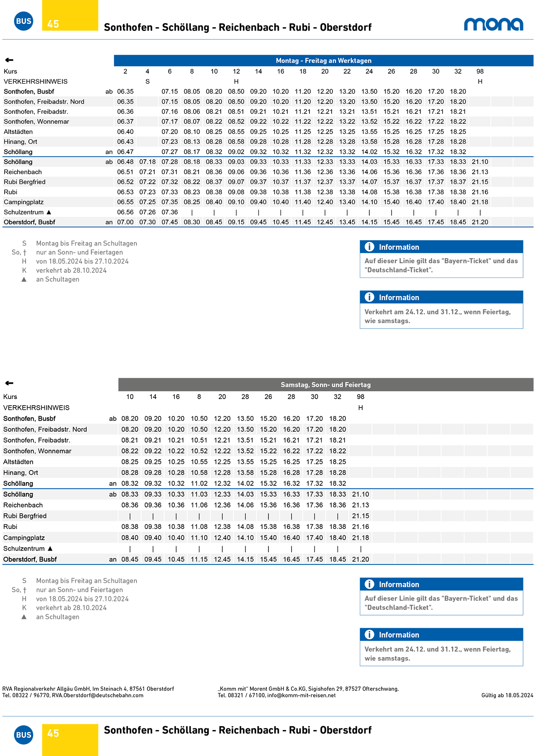Click the 07.45 Oberstdorf arrival of Kurs 6
This screenshot has height=756, width=536.
click(170, 222)
